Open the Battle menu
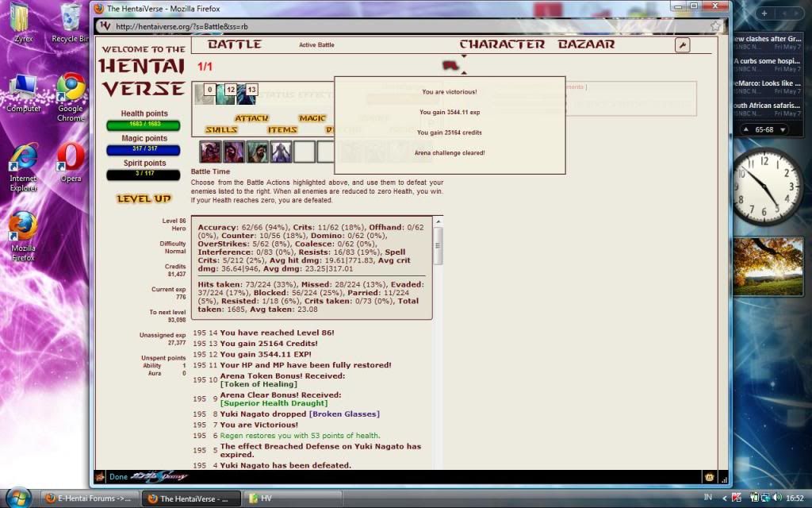 coord(235,44)
